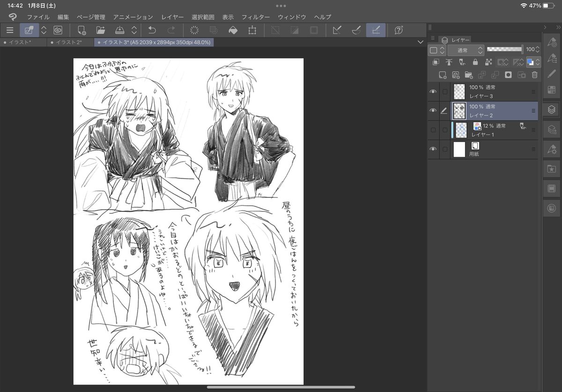
Task: Create a new canvas with the New icon
Action: pos(81,30)
